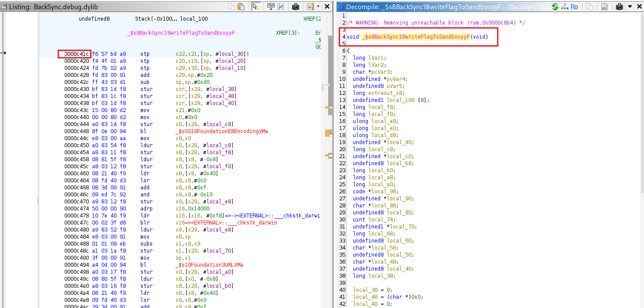Take a snapshot of the Decompile window
The image size is (644, 308).
point(619,7)
